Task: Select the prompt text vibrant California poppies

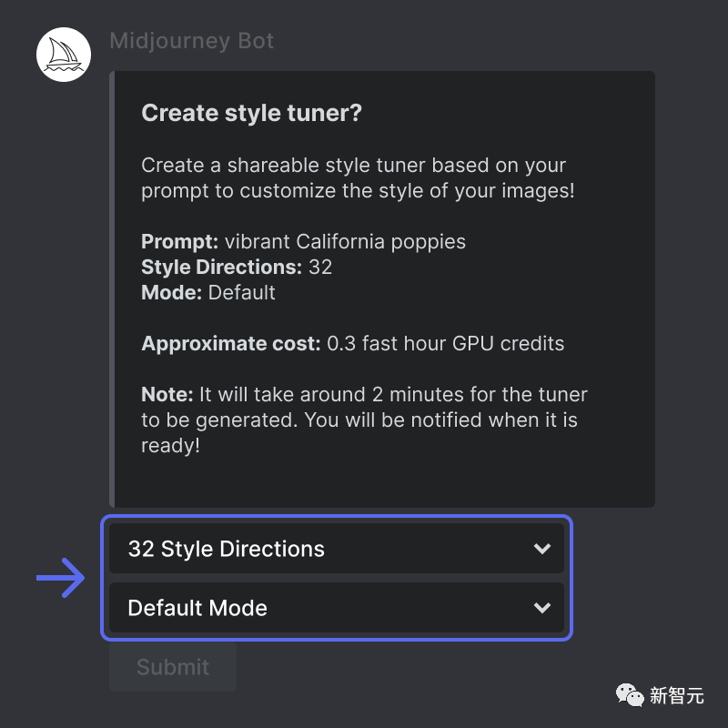Action: (x=345, y=241)
